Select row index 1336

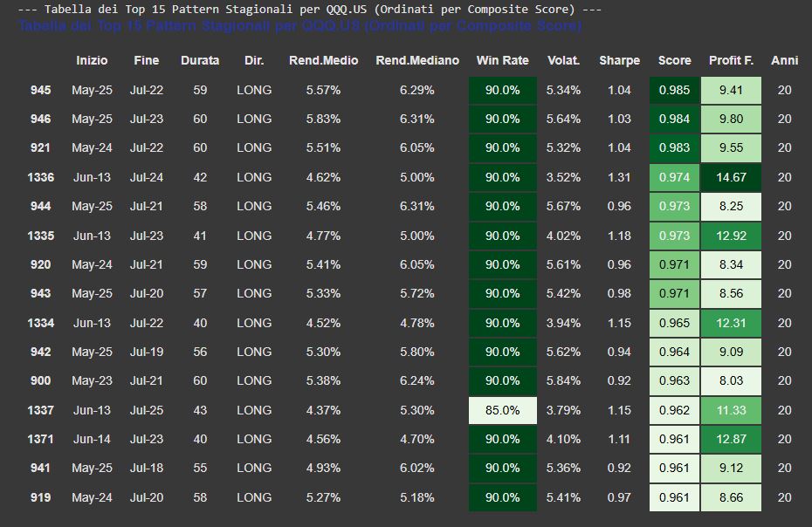coord(40,178)
